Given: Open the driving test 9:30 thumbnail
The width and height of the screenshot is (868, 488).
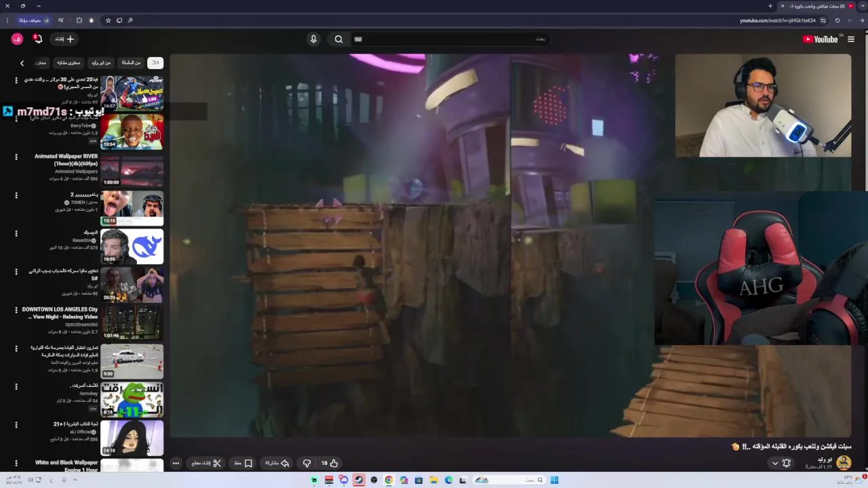Looking at the screenshot, I should coord(132,361).
